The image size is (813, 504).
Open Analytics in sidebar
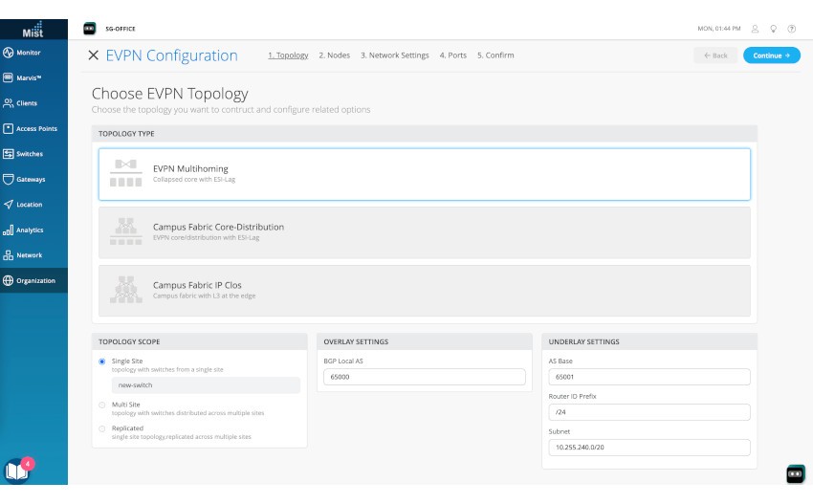[x=29, y=230]
